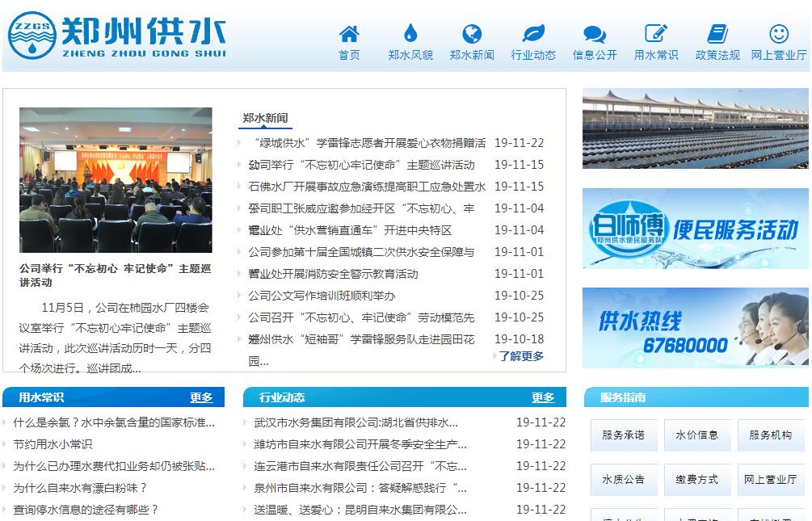
Task: Click 了解更多 under the news list
Action: 520,355
